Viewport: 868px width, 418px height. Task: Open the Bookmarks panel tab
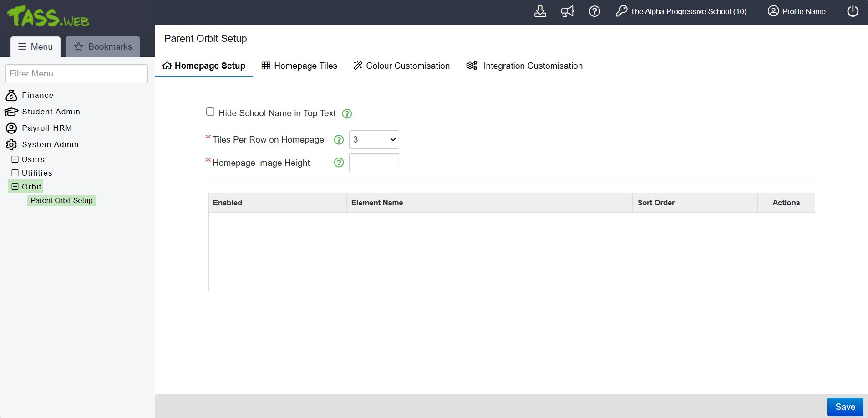tap(103, 47)
